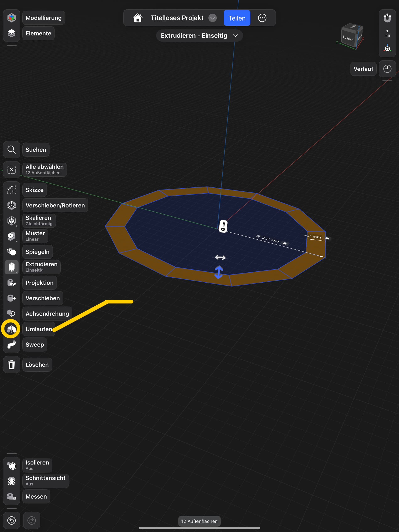Click the Alle abwählen label button
The height and width of the screenshot is (532, 399).
click(x=44, y=170)
